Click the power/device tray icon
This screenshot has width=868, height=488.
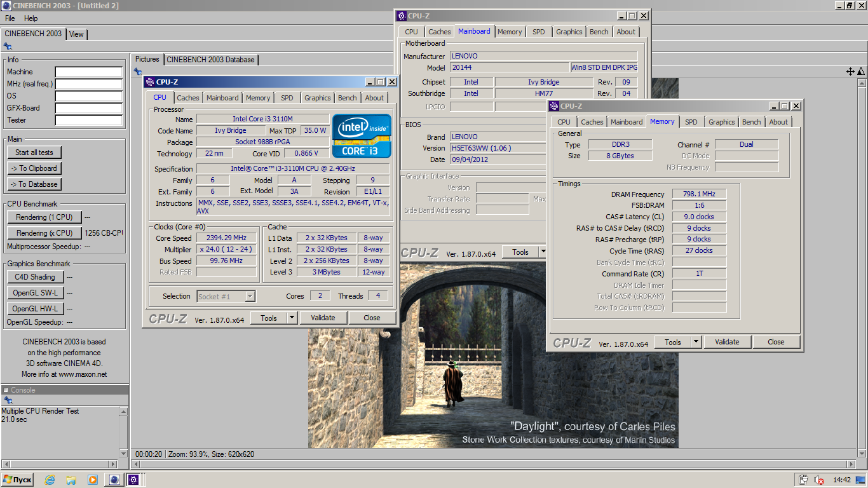point(804,480)
